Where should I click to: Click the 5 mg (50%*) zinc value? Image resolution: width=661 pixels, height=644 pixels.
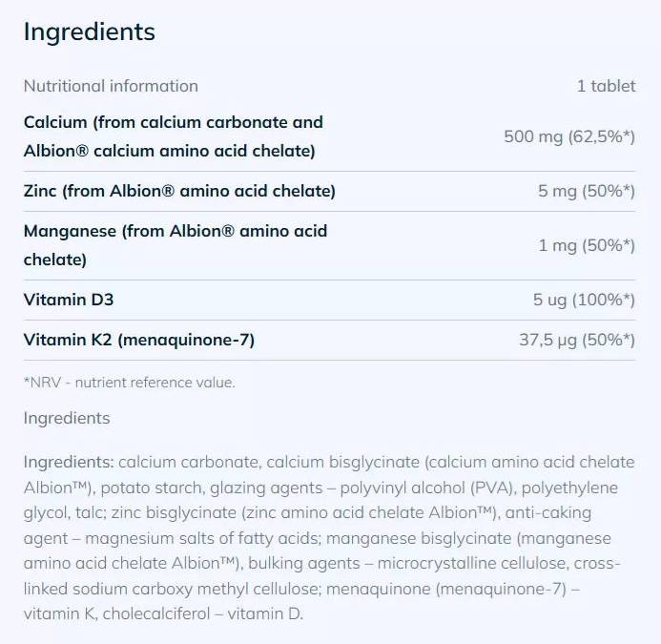[x=586, y=191]
